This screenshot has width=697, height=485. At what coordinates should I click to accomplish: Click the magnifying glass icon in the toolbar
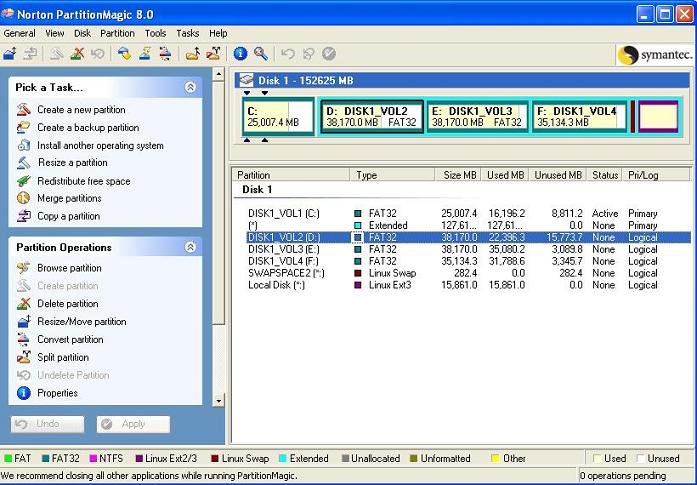[260, 54]
